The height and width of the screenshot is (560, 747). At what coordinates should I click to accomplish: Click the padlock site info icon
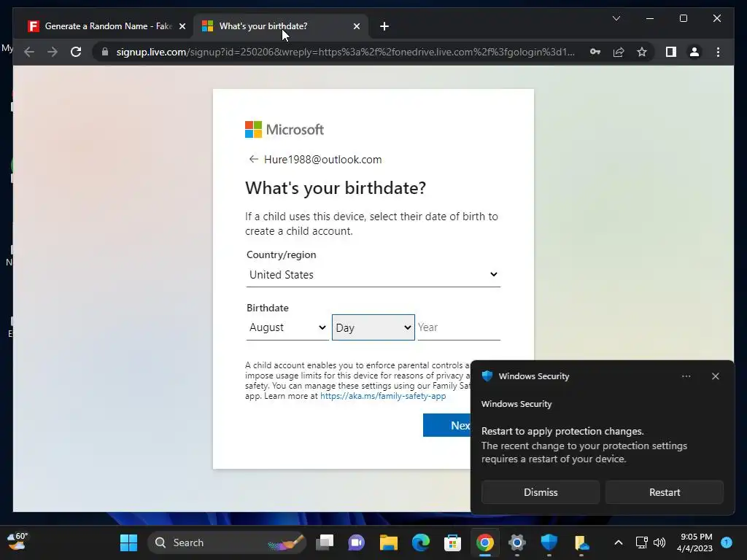105,52
